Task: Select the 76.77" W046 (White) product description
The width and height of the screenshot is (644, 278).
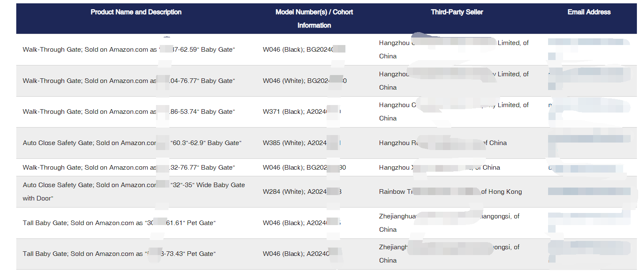Action: tap(129, 81)
